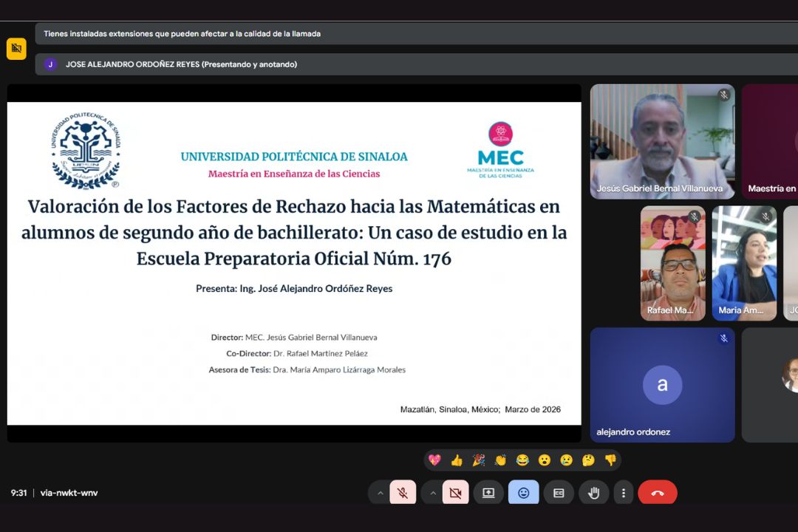
Task: Toggle closed captions on
Action: [x=559, y=493]
